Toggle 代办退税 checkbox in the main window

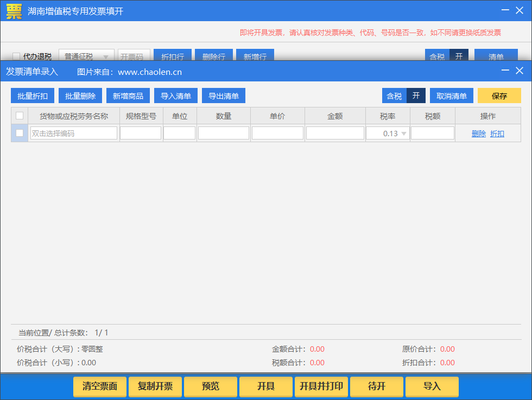pyautogui.click(x=16, y=56)
